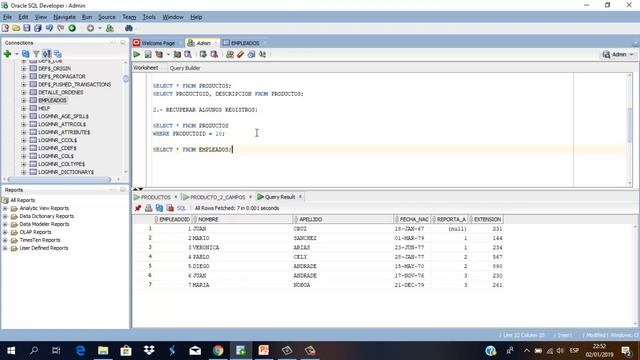
Task: Open the Query Builder tab
Action: [185, 68]
